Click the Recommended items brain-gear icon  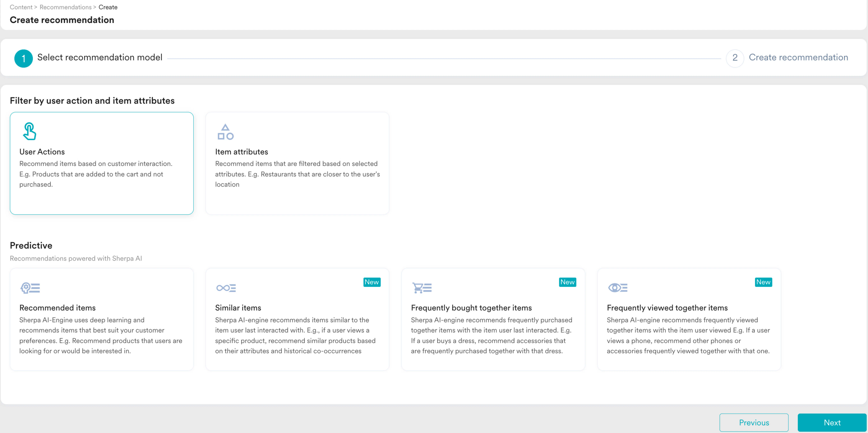tap(30, 288)
